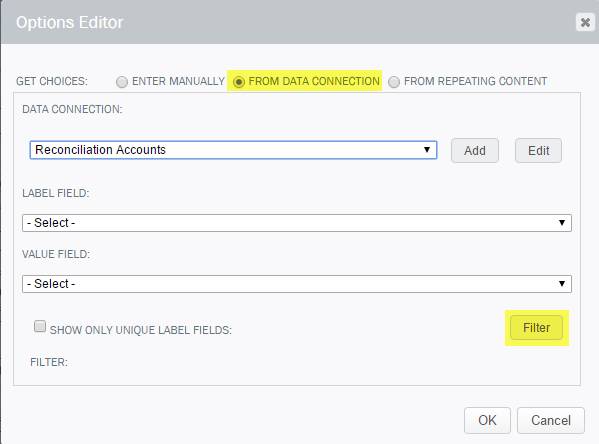Image resolution: width=599 pixels, height=444 pixels.
Task: Open the Label Field select dropdown
Action: [297, 223]
